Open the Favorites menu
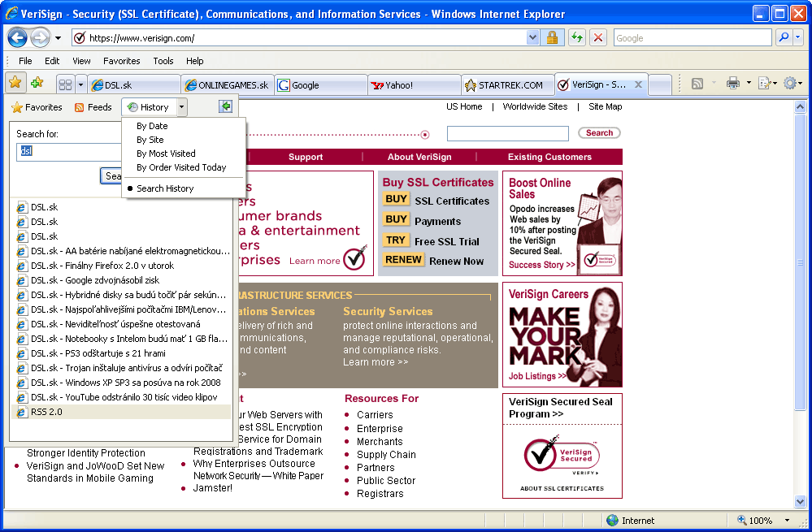This screenshot has height=532, width=812. (x=122, y=61)
